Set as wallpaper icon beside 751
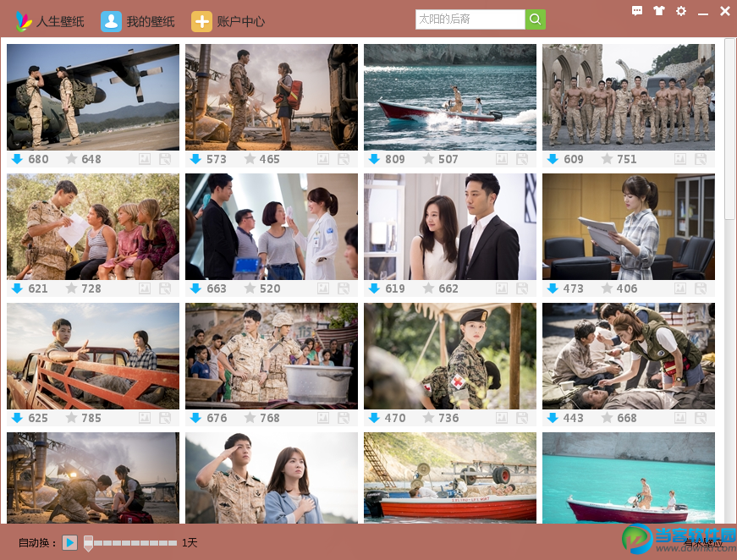This screenshot has height=560, width=737. (x=680, y=159)
